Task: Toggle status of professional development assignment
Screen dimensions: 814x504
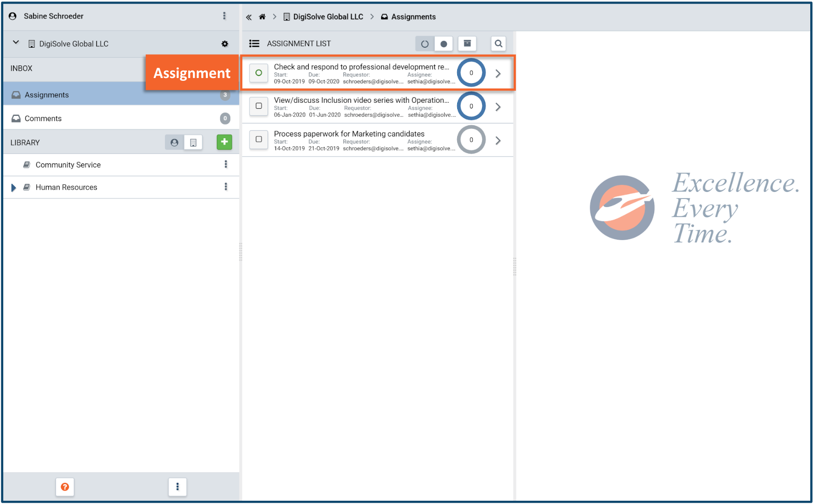Action: coord(259,73)
